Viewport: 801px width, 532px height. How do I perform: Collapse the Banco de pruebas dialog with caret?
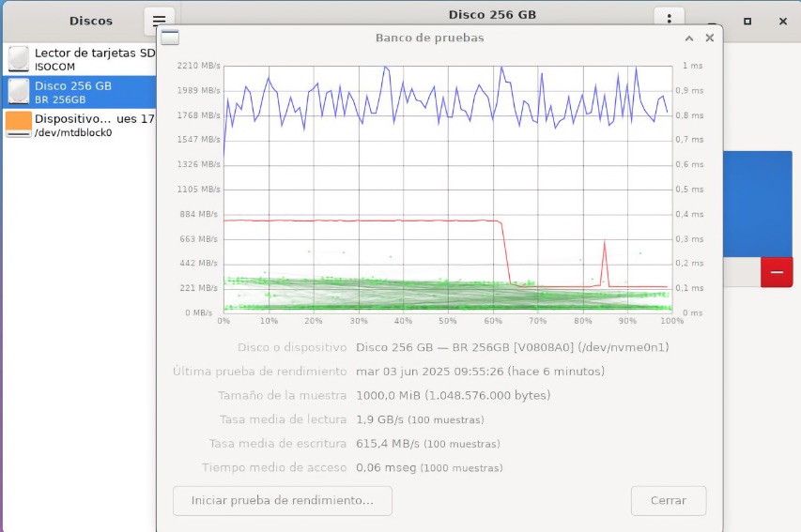pos(689,38)
